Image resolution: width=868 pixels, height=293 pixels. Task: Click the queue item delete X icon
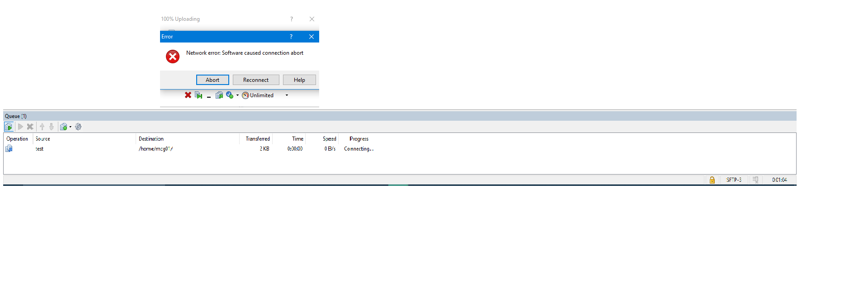(x=30, y=127)
